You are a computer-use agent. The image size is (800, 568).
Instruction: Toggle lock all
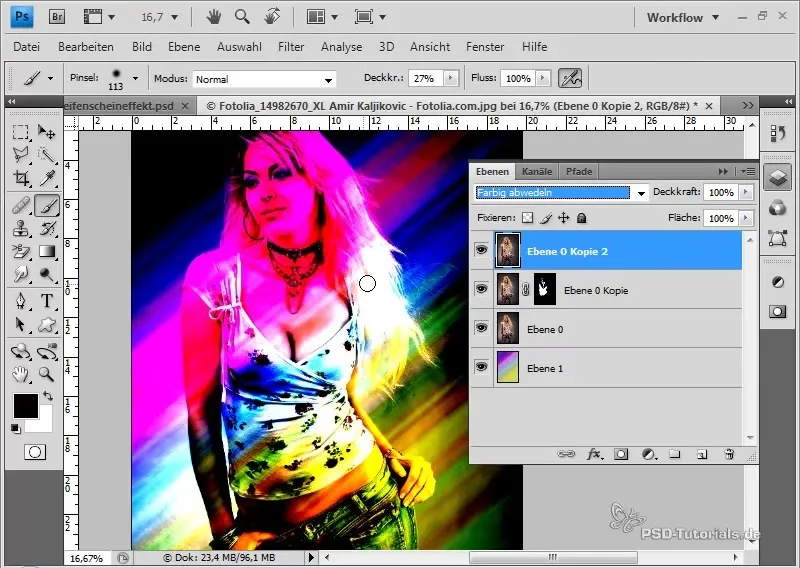(581, 218)
